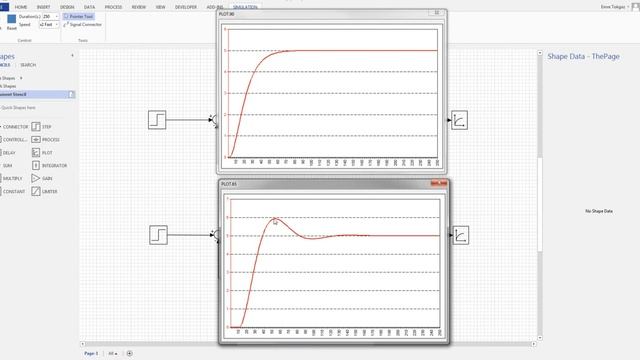Click the canvas vertical scrollbar down arrow
This screenshot has width=640, height=360.
coord(540,338)
